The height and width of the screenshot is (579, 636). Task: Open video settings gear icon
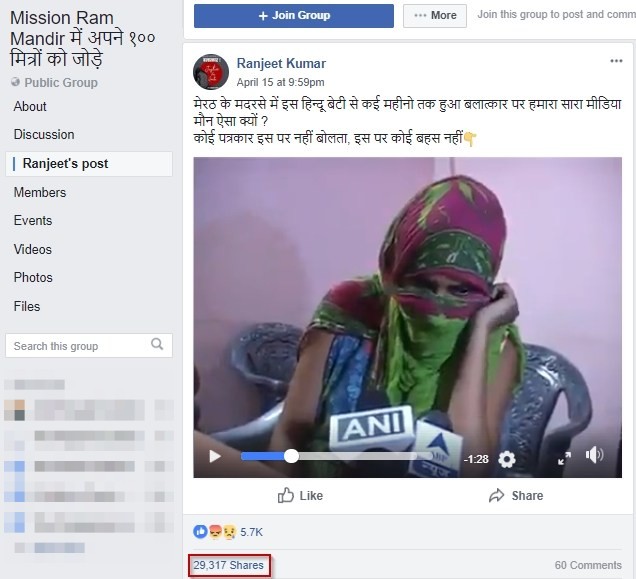pyautogui.click(x=507, y=459)
